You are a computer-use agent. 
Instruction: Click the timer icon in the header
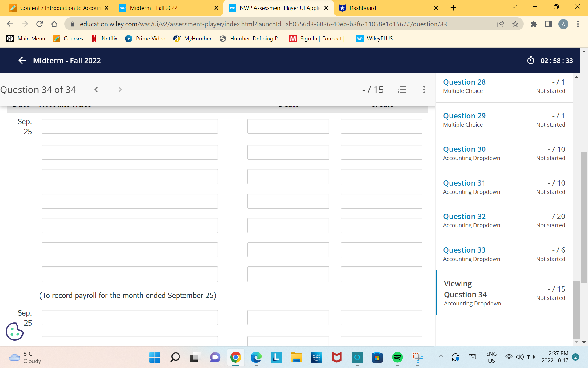point(531,60)
